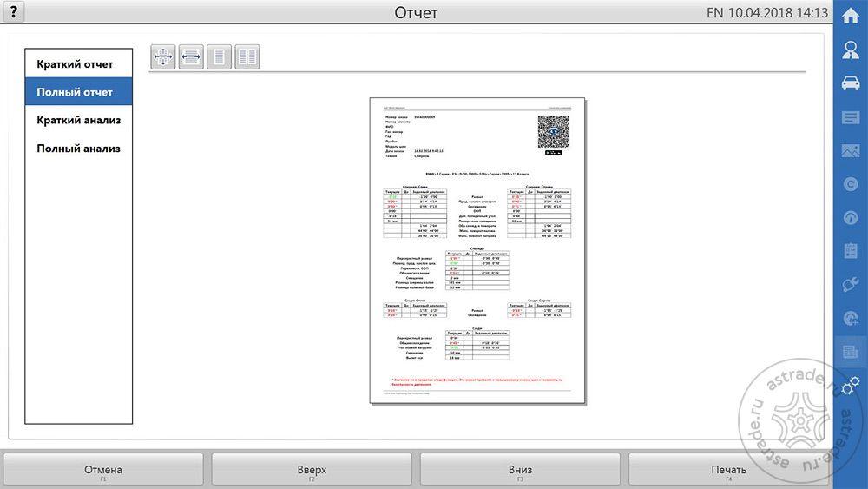Go to the home screen icon

pos(851,16)
